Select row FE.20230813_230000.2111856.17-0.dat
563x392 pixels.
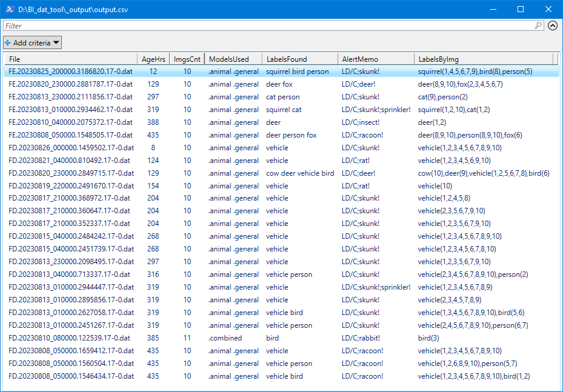[281, 97]
